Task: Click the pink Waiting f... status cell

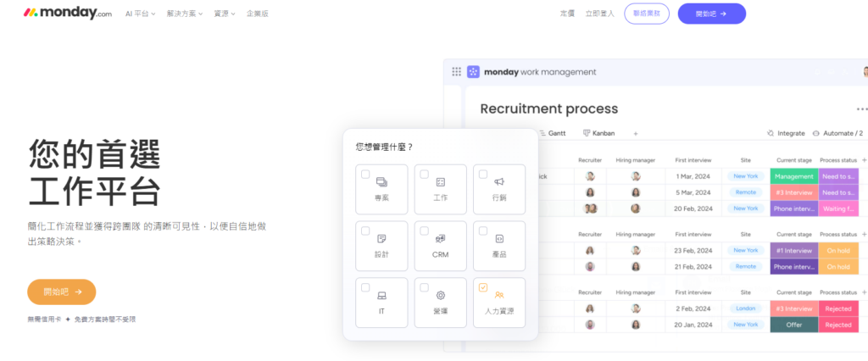Action: (838, 208)
